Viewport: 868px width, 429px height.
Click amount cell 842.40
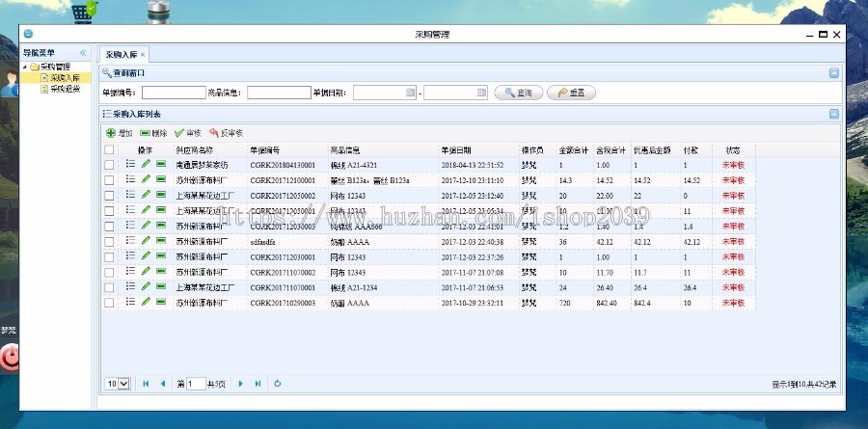607,303
